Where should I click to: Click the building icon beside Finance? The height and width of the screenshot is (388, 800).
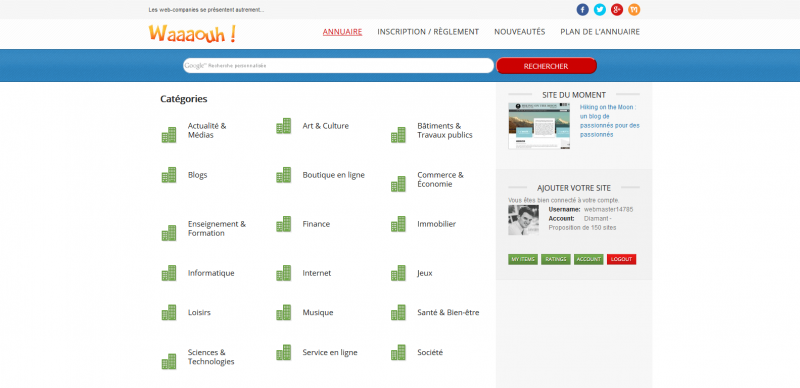point(284,224)
